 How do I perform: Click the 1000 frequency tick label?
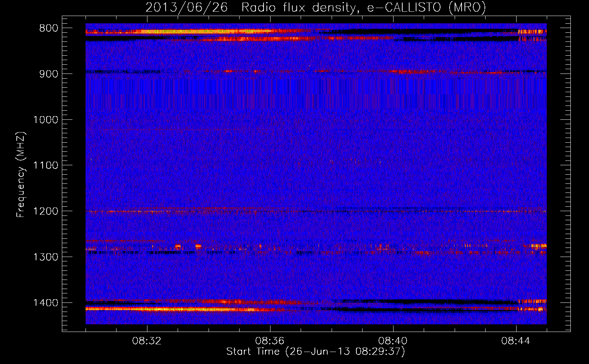(46, 120)
